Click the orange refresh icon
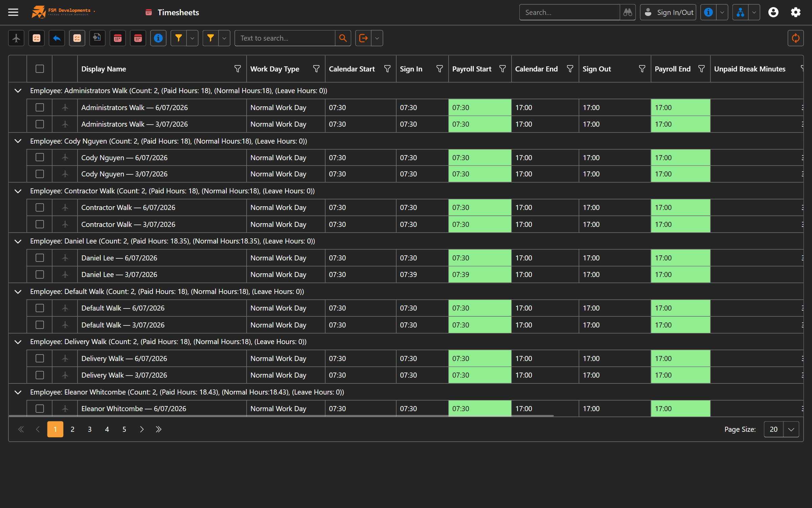The height and width of the screenshot is (508, 812). click(x=795, y=38)
